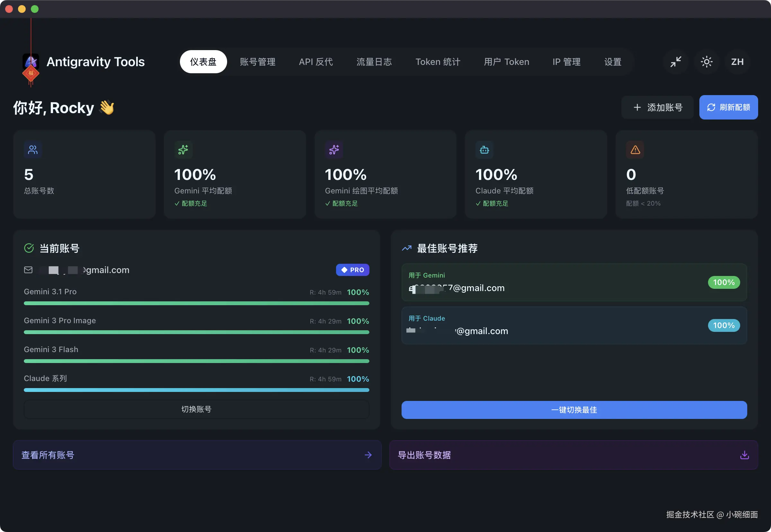Click the shrink window arrows icon
Image resolution: width=771 pixels, height=532 pixels.
click(676, 62)
